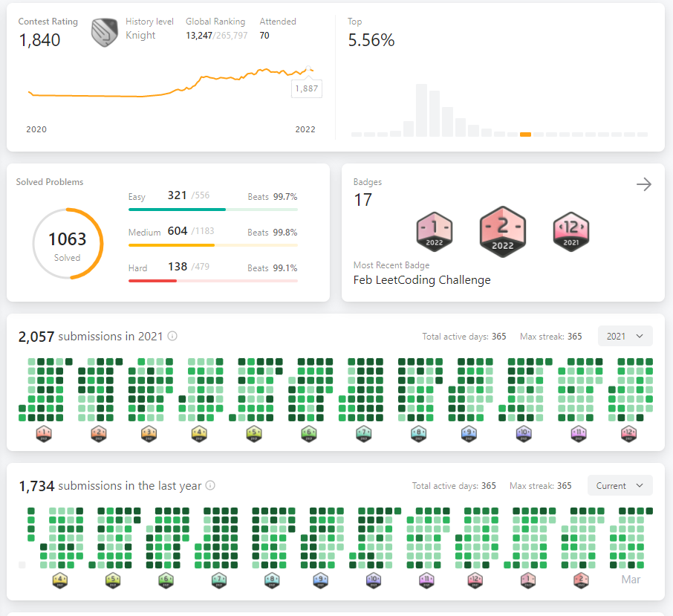Select the December 2021 pink badge
This screenshot has width=673, height=616.
(570, 231)
